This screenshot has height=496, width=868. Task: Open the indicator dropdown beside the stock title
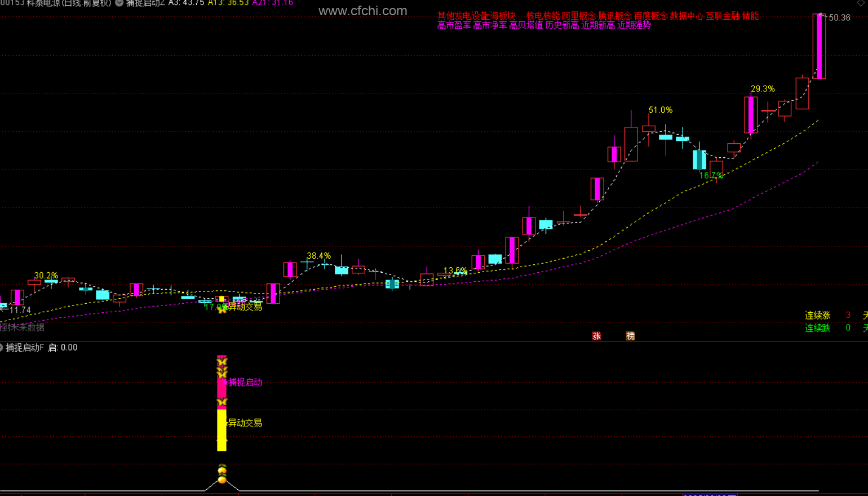coord(119,3)
